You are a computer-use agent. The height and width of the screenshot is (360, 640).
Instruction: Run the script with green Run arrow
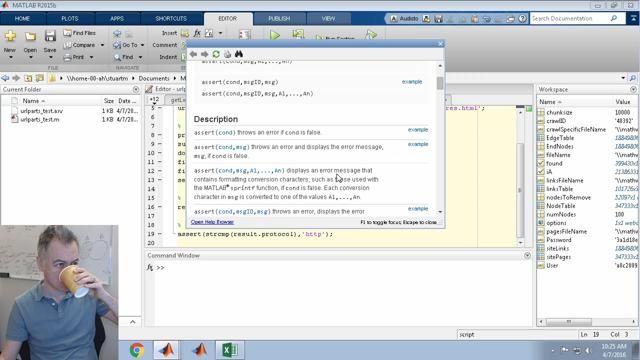(x=275, y=36)
